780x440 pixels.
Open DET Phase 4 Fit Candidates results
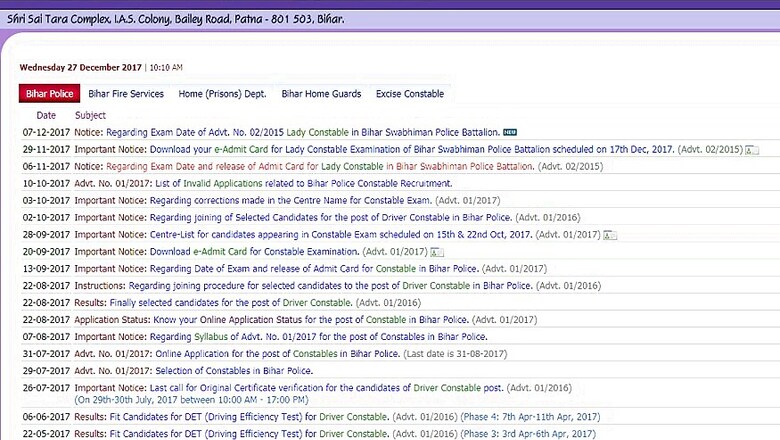coord(249,417)
